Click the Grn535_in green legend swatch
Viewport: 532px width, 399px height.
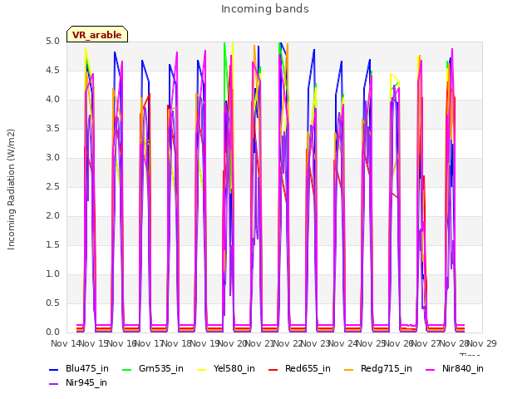click(126, 370)
